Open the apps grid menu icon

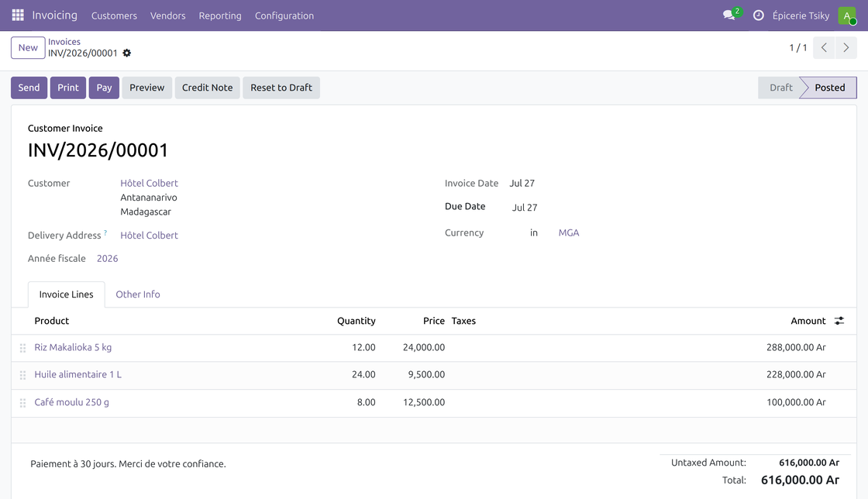[18, 15]
